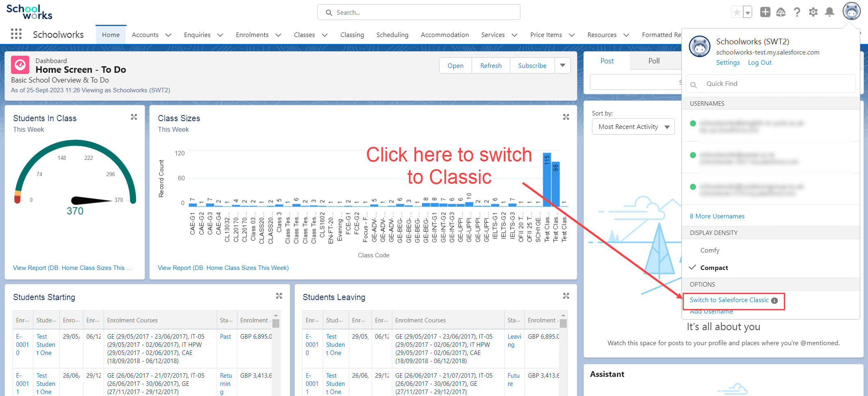Click the Quick Find input field
The image size is (868, 396).
tap(772, 84)
